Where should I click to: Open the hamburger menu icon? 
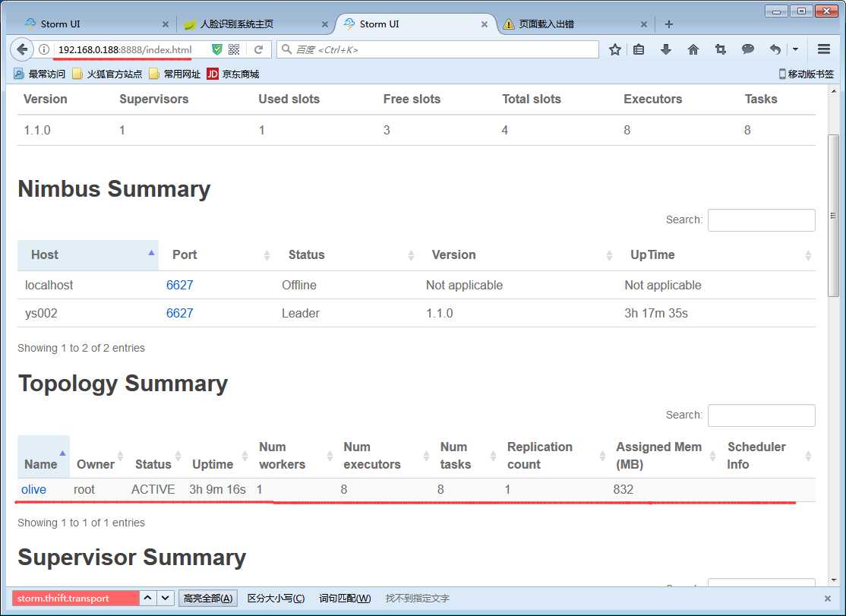click(824, 49)
